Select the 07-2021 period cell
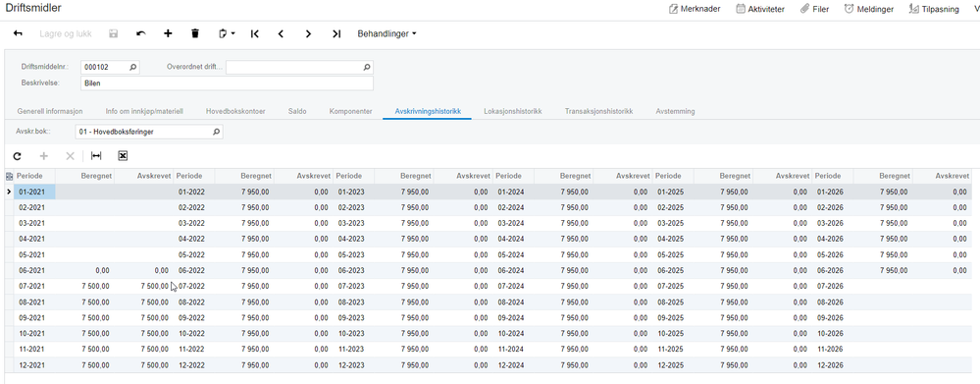 pos(34,287)
